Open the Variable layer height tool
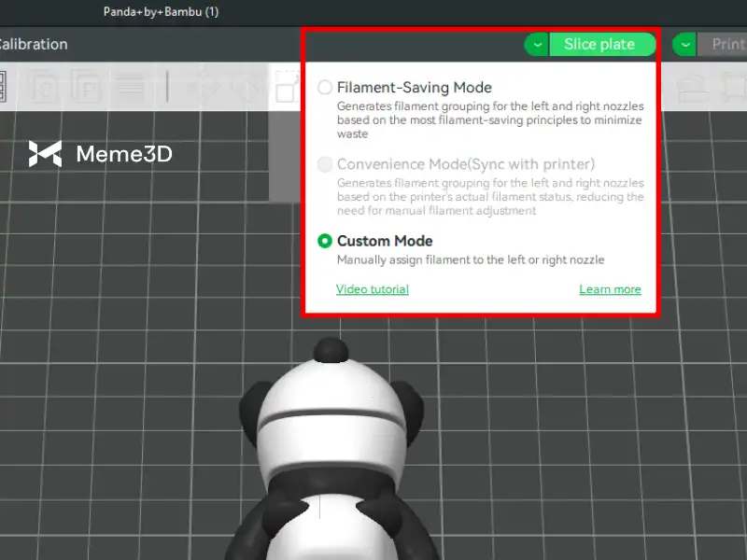The image size is (747, 560). click(x=132, y=87)
